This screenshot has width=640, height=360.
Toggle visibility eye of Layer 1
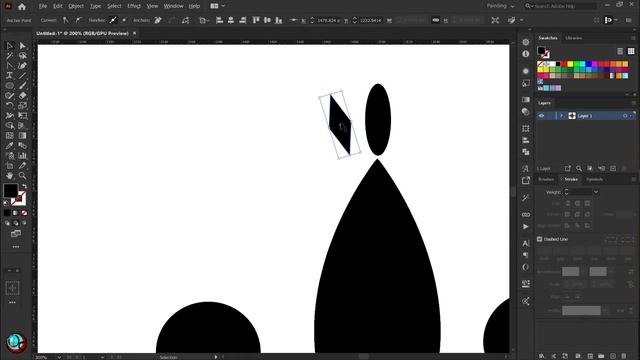[542, 116]
